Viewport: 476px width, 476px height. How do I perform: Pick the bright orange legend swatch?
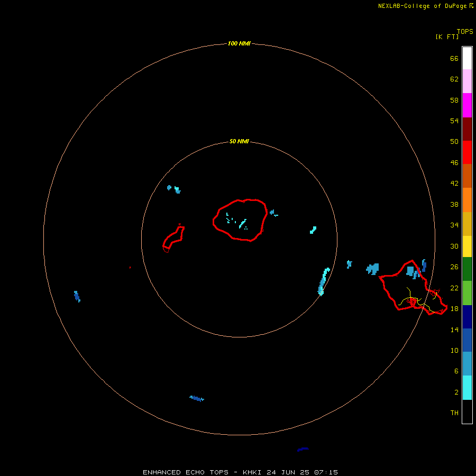(467, 200)
